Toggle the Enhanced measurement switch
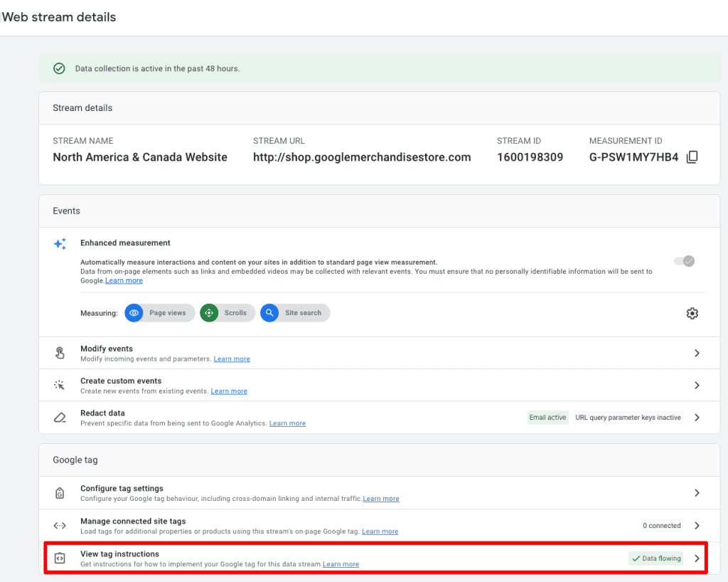This screenshot has width=728, height=582. [x=684, y=261]
